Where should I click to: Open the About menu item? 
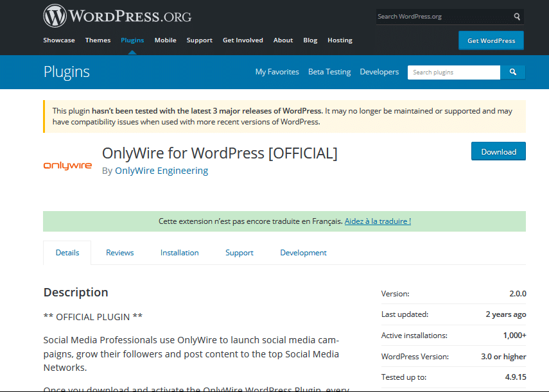pyautogui.click(x=283, y=40)
